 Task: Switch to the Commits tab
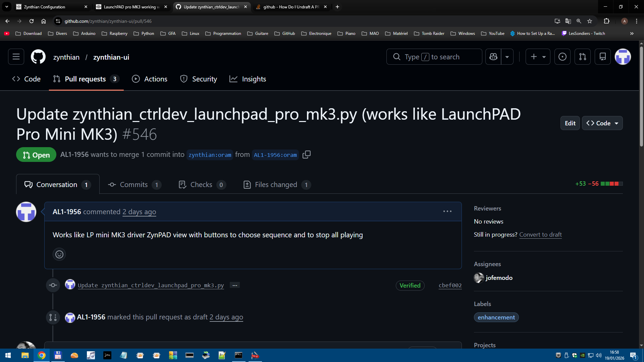(x=134, y=185)
